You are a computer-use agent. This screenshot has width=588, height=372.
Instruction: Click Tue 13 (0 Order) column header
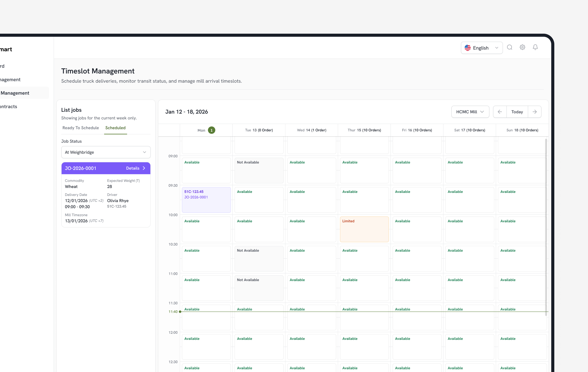pos(259,130)
